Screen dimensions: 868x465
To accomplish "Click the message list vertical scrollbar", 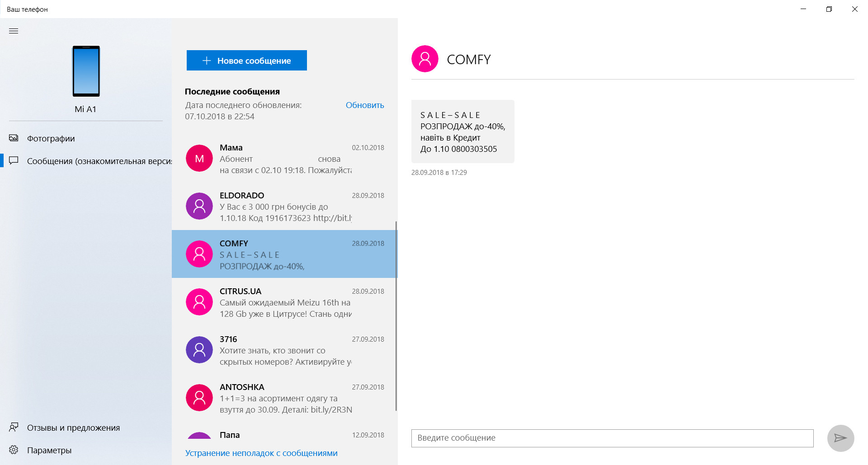I will click(396, 315).
